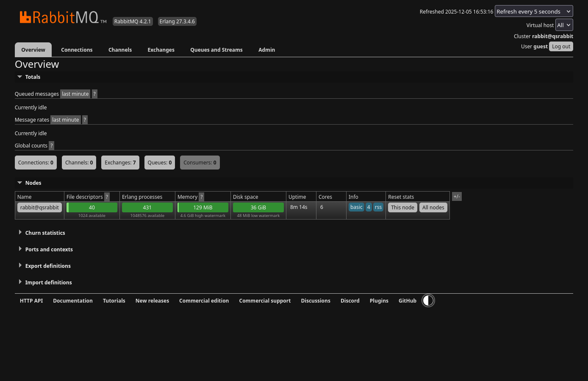Screen dimensions: 588x381
Task: Click the Global counts question mark
Action: point(51,145)
